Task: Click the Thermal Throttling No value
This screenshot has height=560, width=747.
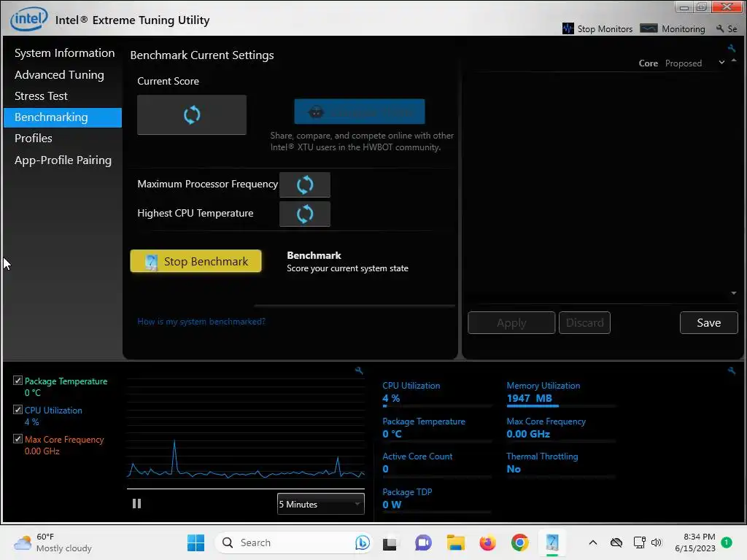Action: point(514,469)
